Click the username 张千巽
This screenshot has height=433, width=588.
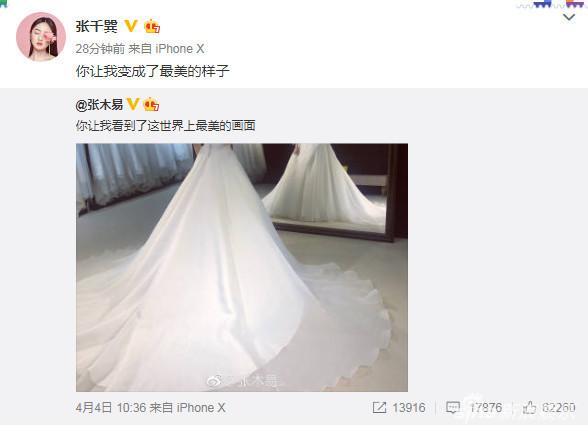tap(96, 26)
